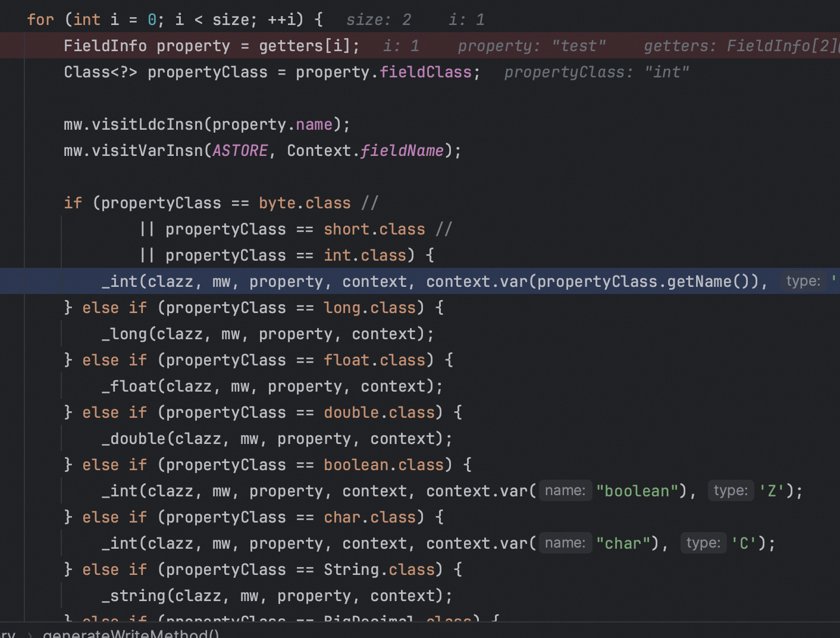The image size is (840, 638).
Task: Click 'visitVarInsn' method name
Action: [x=148, y=151]
